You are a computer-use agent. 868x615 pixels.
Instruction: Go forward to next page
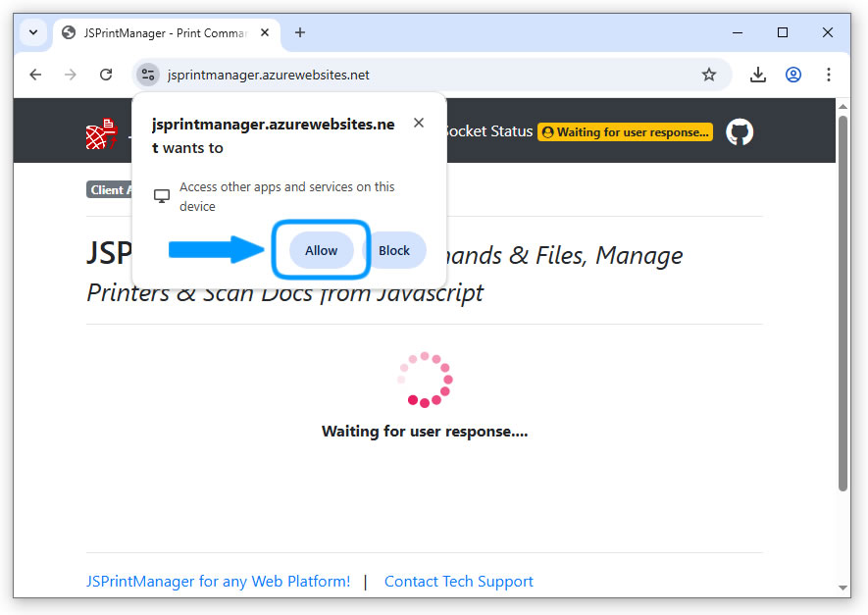(x=71, y=75)
